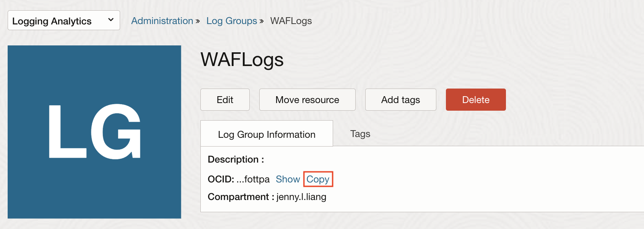This screenshot has width=644, height=229.
Task: Click the chevron arrow in Logging Analytics selector
Action: click(x=111, y=20)
